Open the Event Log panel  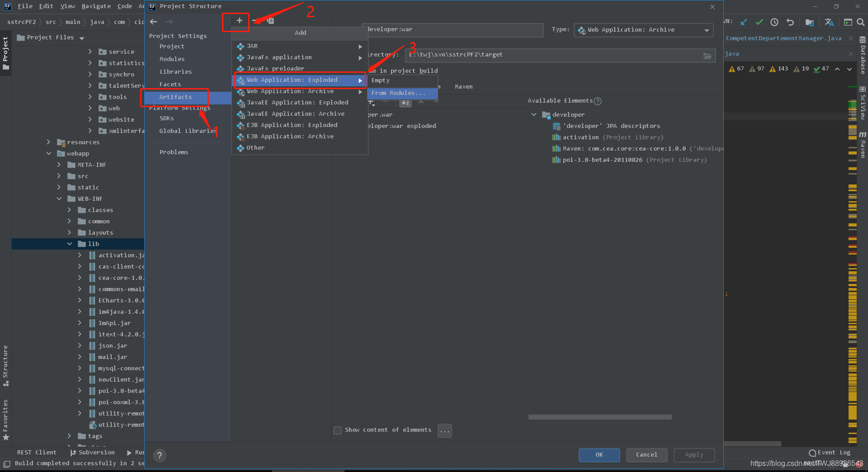click(x=830, y=453)
